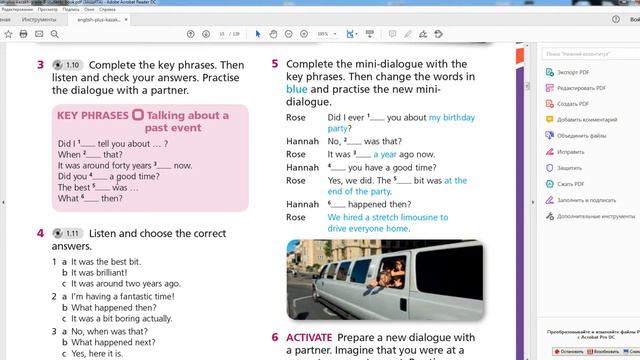
Task: Select the english-plus-kazak document tab
Action: tap(99, 20)
